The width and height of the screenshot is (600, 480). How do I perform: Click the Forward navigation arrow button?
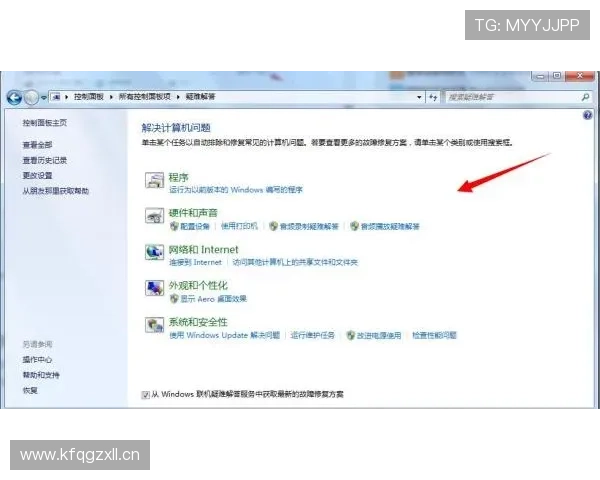31,98
